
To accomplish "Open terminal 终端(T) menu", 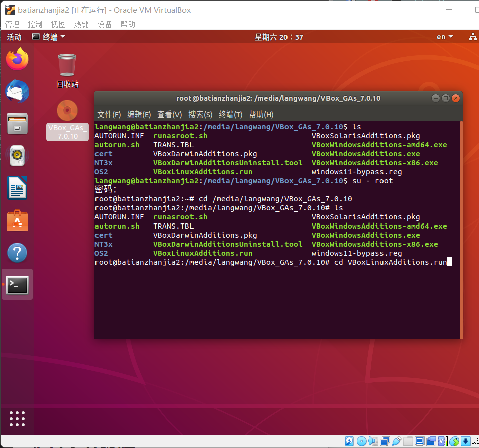I will click(230, 115).
